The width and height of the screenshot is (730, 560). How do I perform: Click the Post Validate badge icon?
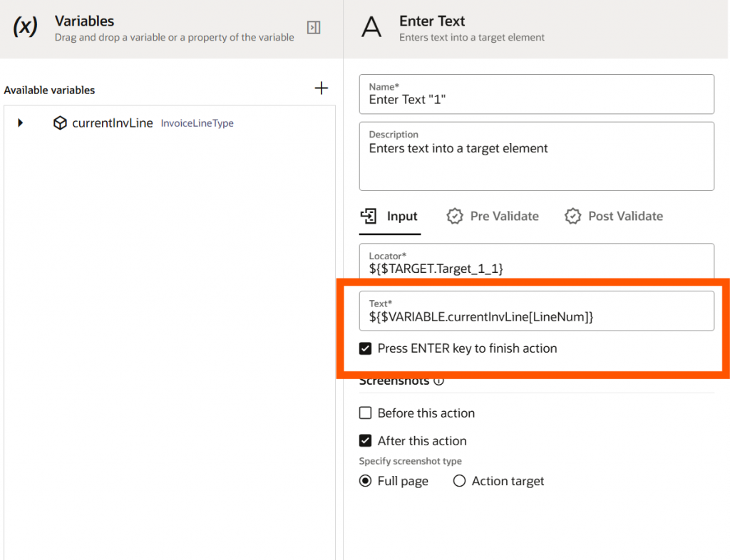click(572, 216)
